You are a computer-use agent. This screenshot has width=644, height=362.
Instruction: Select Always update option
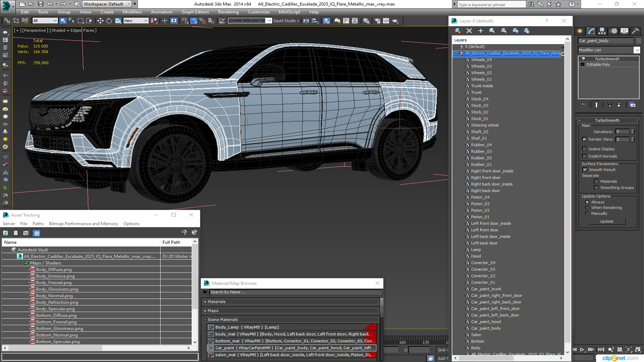click(587, 202)
